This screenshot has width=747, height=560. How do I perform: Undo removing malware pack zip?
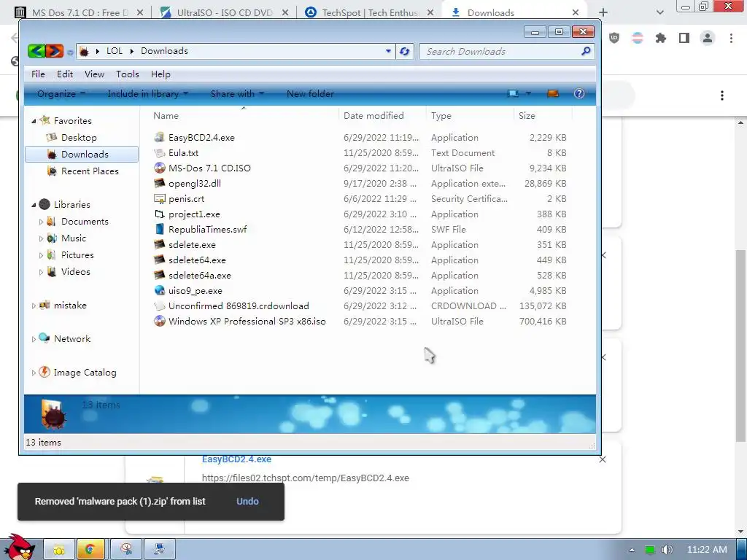[247, 501]
